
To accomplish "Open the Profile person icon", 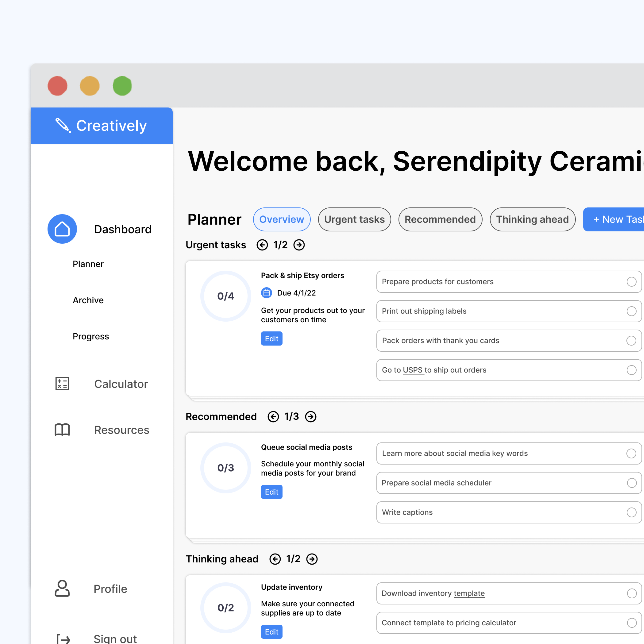I will 62,589.
